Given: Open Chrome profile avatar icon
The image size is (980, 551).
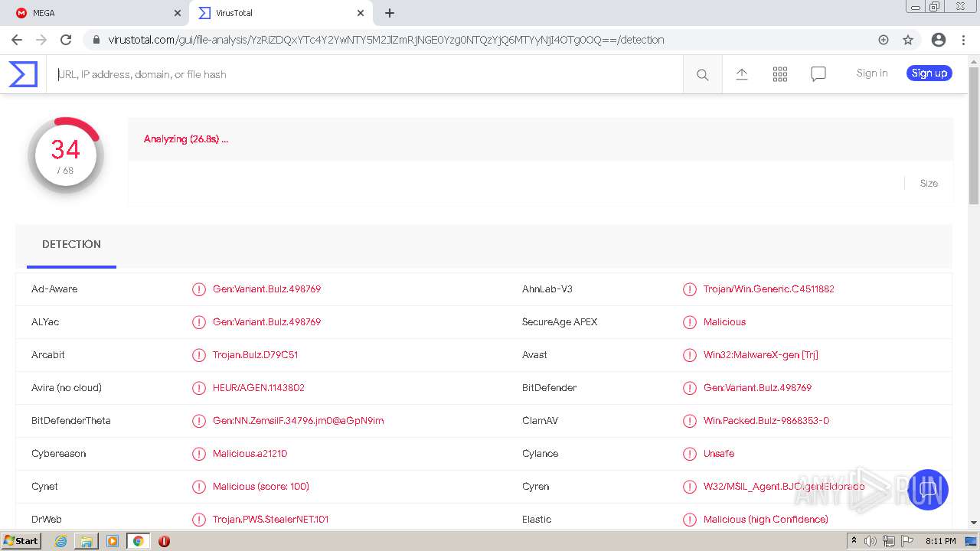Looking at the screenshot, I should click(x=939, y=40).
